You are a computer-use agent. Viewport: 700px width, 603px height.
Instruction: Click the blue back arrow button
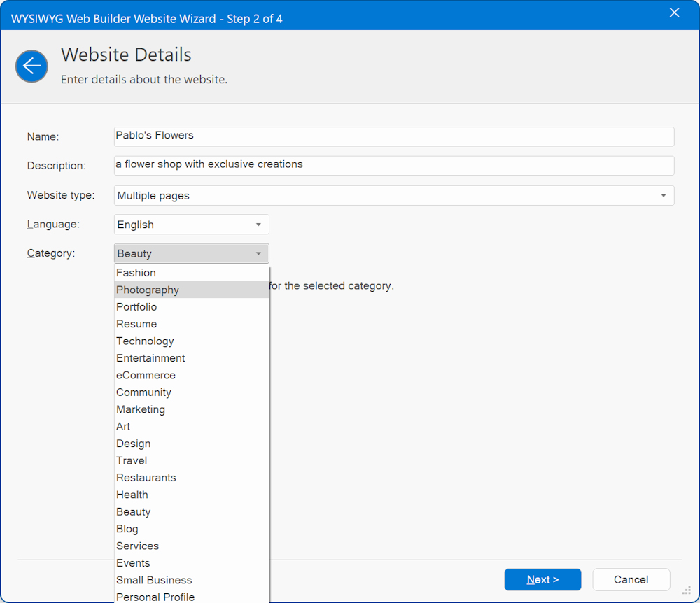coord(31,66)
